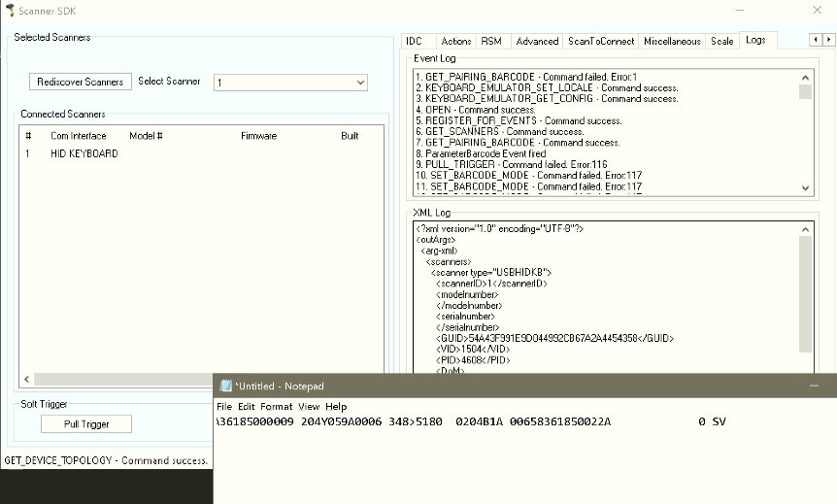Click the Model # column header

pyautogui.click(x=146, y=136)
